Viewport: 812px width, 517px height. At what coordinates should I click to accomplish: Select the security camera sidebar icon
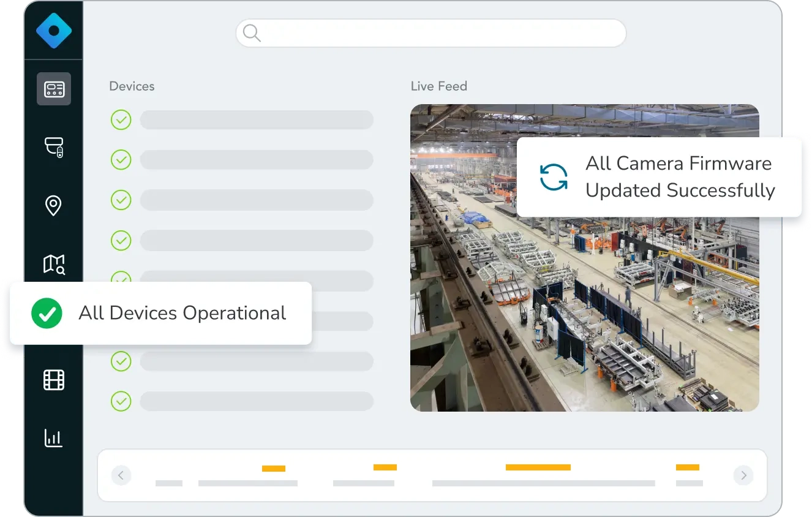(54, 147)
